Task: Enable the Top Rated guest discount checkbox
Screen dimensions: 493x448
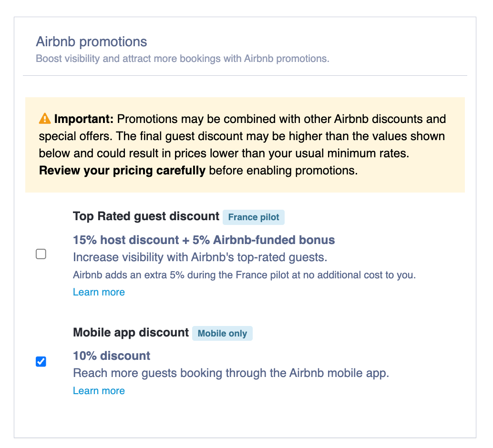Action: click(41, 254)
